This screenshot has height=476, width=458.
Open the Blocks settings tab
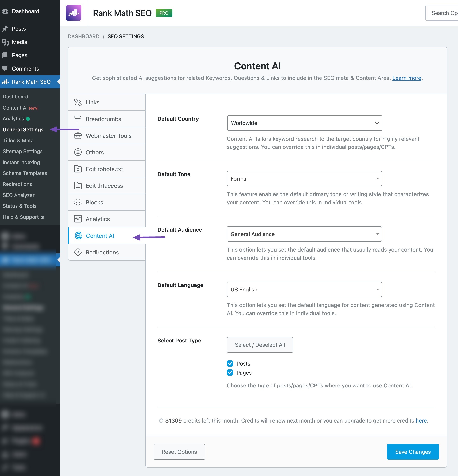pos(107,202)
